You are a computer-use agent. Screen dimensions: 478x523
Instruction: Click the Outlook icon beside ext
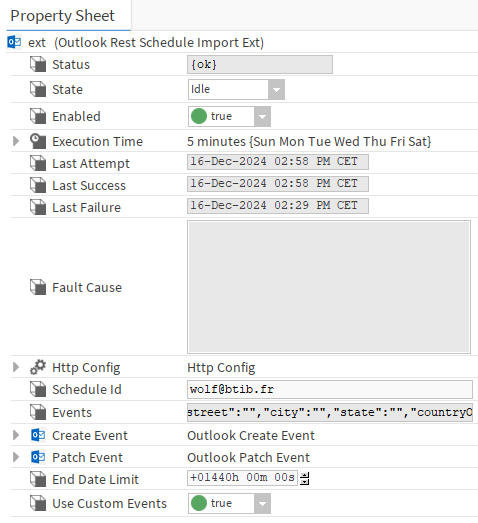coord(14,42)
